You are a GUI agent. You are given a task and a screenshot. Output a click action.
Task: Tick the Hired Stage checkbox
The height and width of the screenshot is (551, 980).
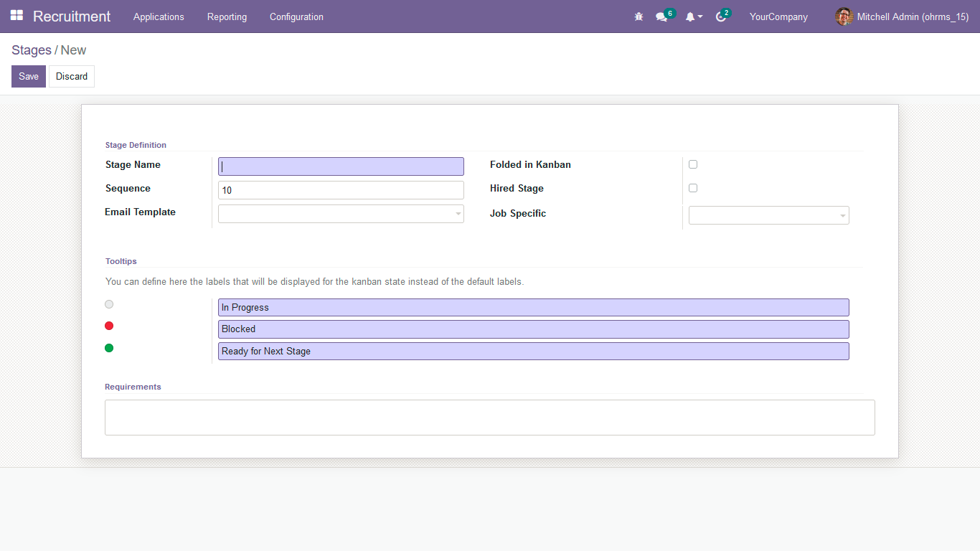[693, 188]
